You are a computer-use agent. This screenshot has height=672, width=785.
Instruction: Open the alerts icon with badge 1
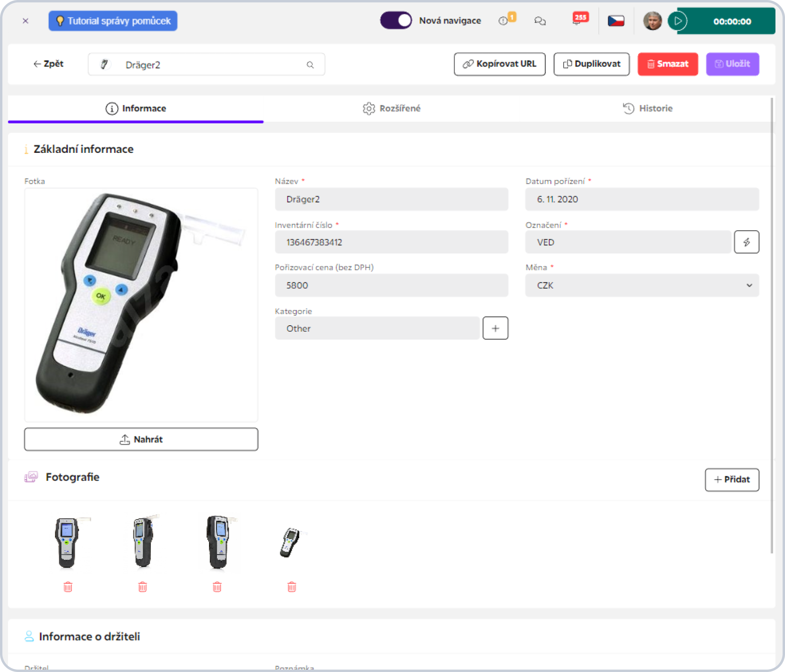(x=507, y=20)
